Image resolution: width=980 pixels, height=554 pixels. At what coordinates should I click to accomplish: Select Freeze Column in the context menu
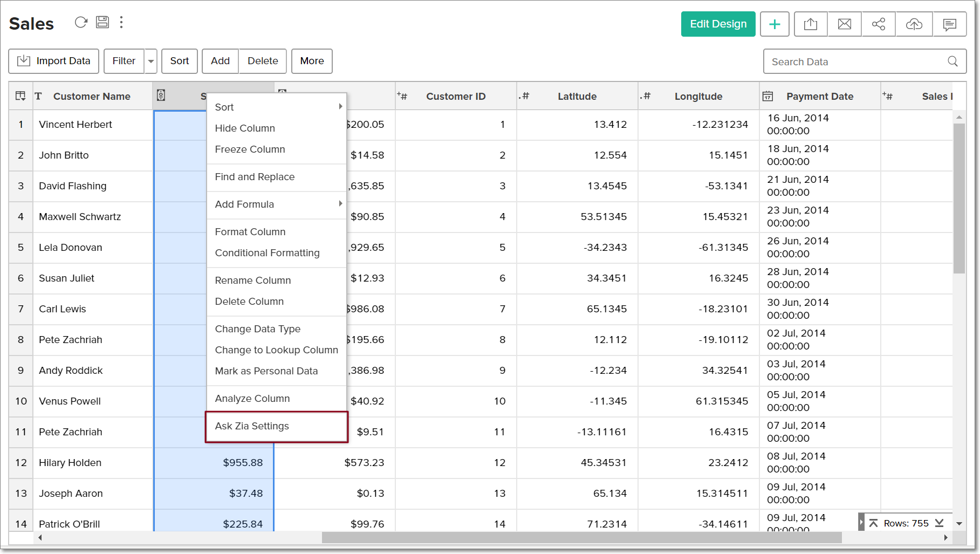coord(250,149)
